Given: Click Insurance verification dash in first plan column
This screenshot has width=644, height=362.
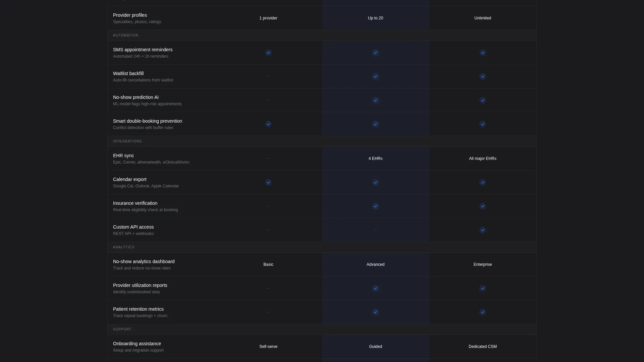Looking at the screenshot, I should [268, 206].
